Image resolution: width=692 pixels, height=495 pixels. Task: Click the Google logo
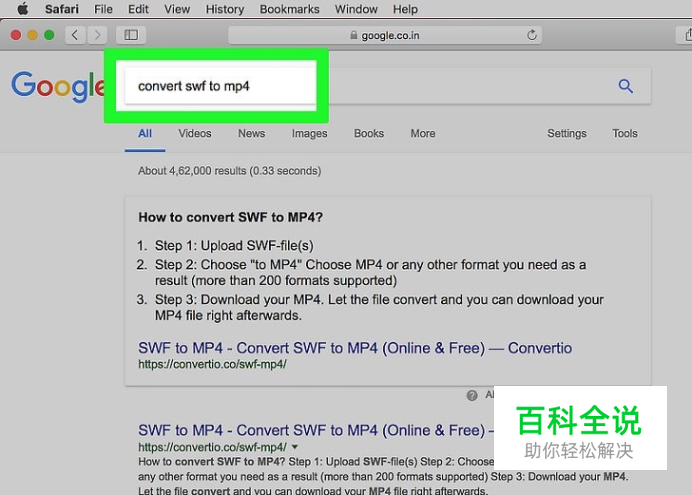pyautogui.click(x=58, y=86)
